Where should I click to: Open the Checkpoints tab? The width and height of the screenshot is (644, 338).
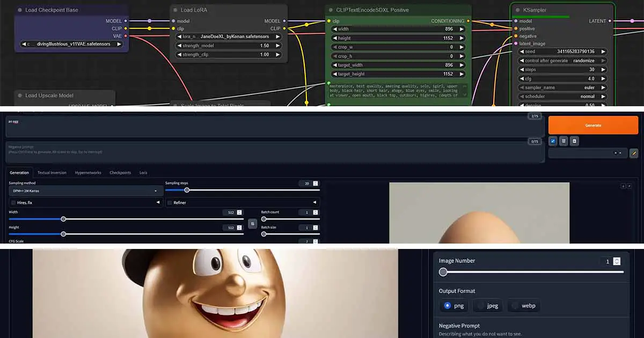pyautogui.click(x=120, y=173)
